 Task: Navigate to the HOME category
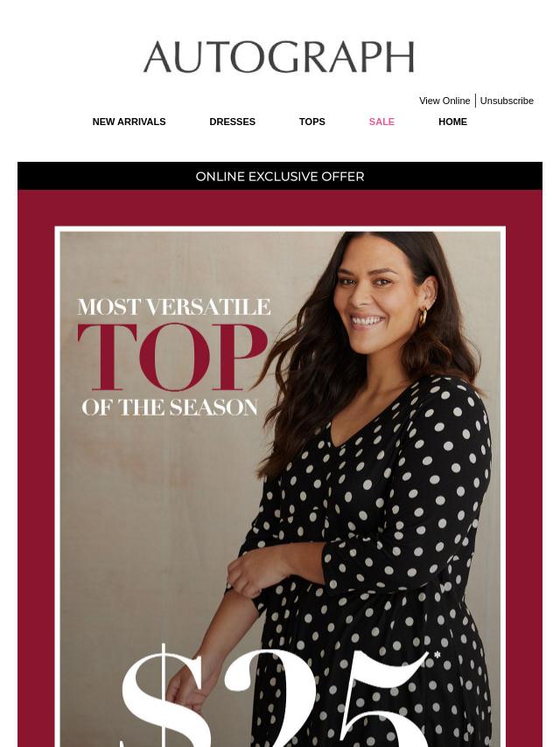(x=452, y=122)
